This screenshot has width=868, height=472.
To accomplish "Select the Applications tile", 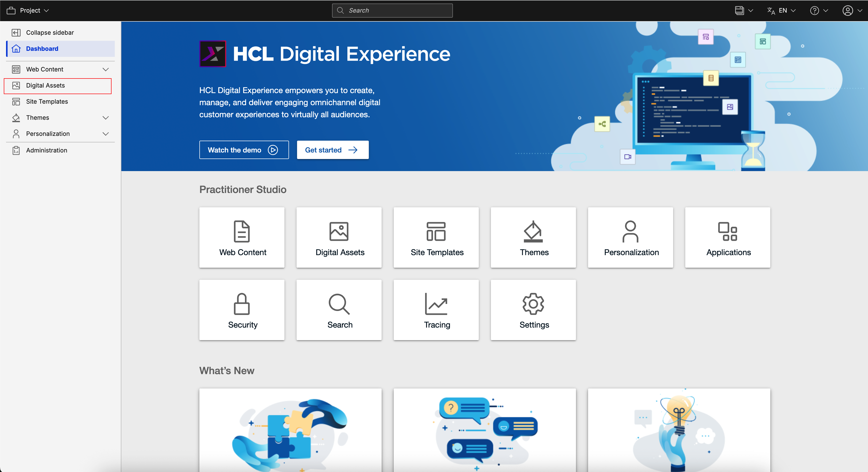I will click(728, 237).
